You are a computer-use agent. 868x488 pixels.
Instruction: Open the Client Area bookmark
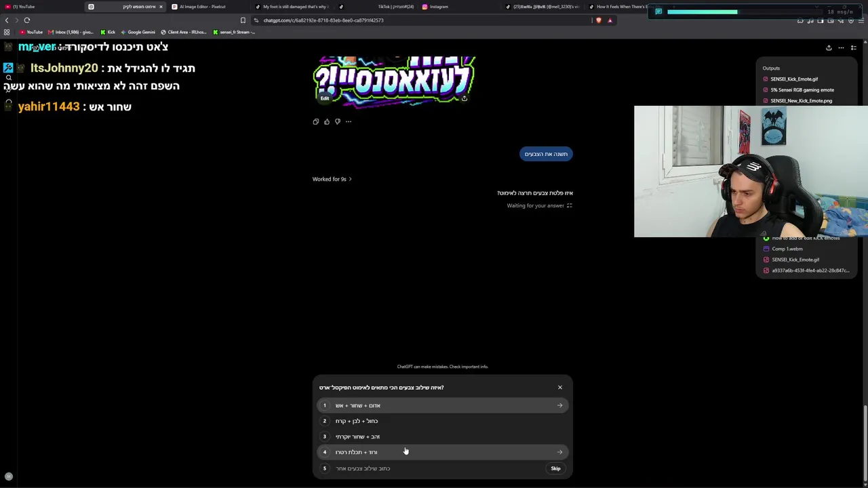click(x=184, y=32)
